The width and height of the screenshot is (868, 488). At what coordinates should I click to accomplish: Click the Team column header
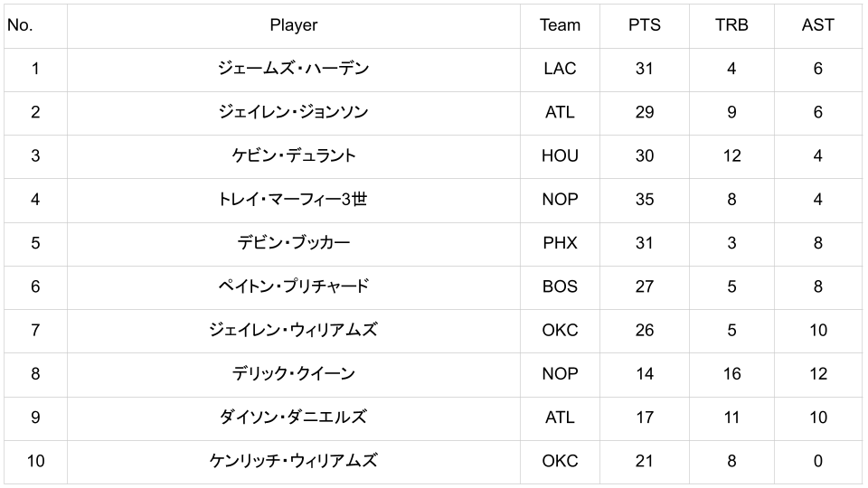560,25
